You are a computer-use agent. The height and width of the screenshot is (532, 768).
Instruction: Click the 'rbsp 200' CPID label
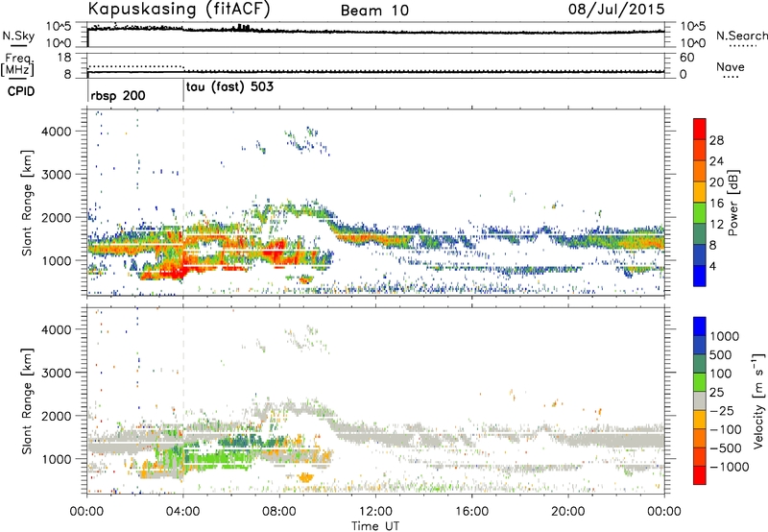pyautogui.click(x=118, y=95)
